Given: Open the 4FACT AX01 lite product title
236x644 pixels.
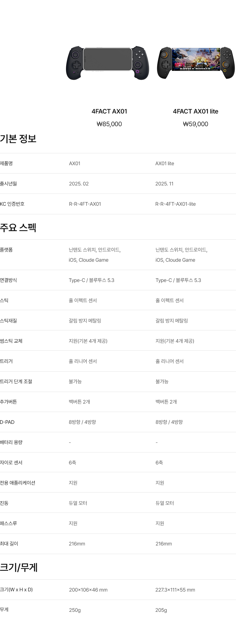Looking at the screenshot, I should click(x=195, y=111).
